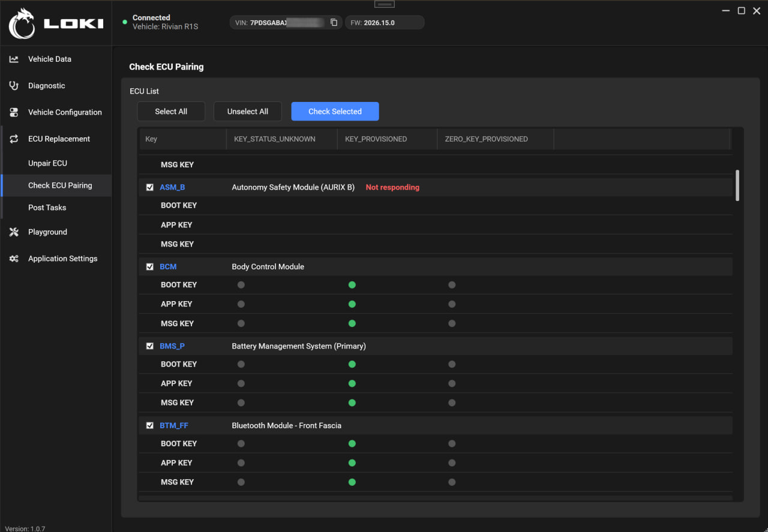The height and width of the screenshot is (532, 768).
Task: Click Bluetooth Module - Front Fascia label
Action: pos(287,425)
